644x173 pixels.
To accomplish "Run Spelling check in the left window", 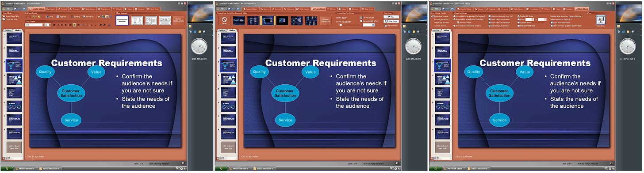I will pos(75,17).
